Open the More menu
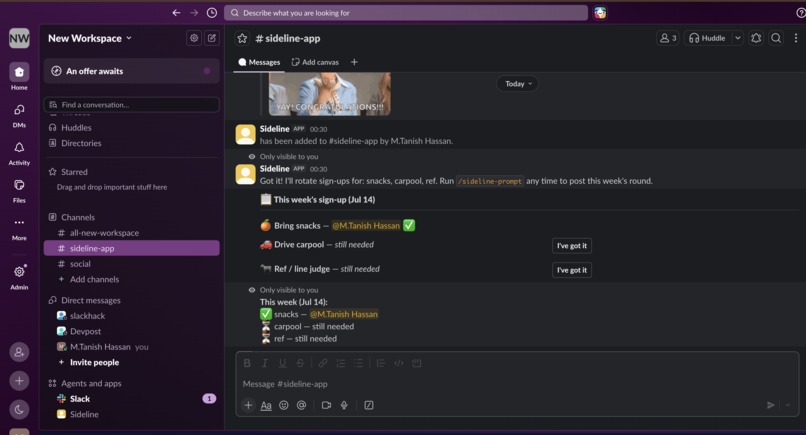This screenshot has height=435, width=806. [x=19, y=228]
